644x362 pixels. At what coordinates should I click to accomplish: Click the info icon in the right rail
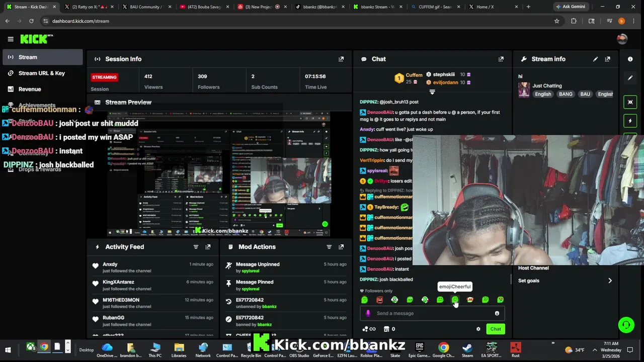click(x=630, y=59)
